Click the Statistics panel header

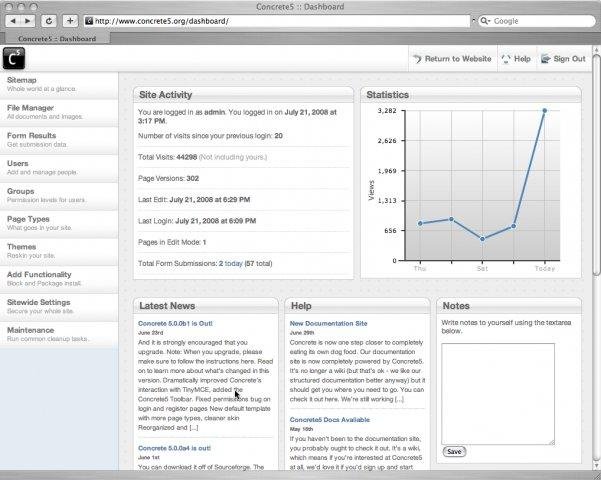pos(471,95)
